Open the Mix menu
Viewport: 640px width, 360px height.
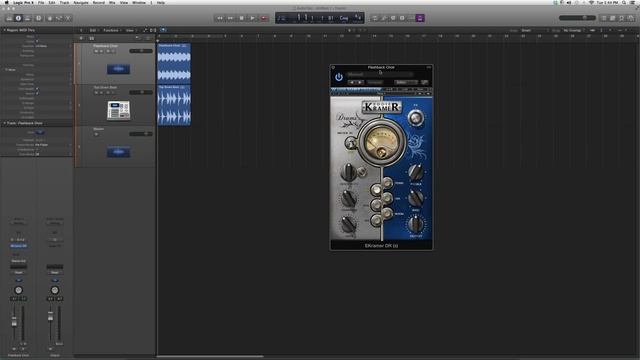point(112,2)
